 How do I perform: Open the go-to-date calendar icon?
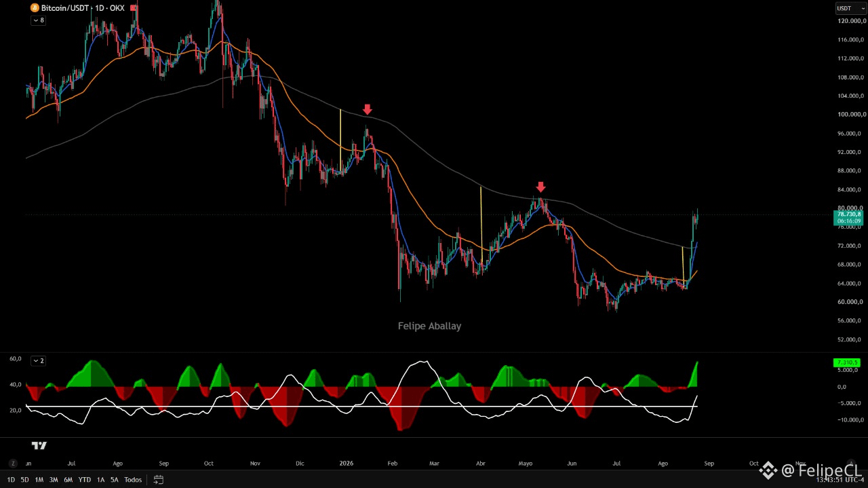pos(158,479)
